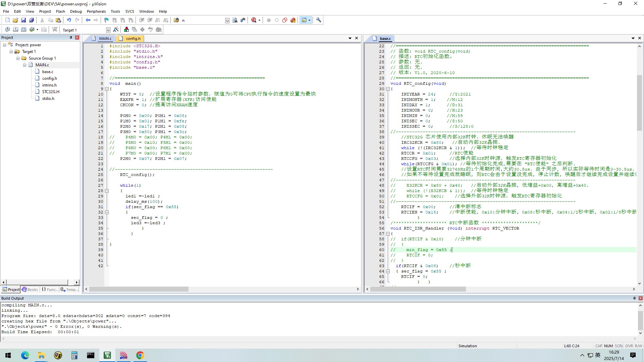
Task: Start or stop the debug session
Action: pyautogui.click(x=254, y=20)
